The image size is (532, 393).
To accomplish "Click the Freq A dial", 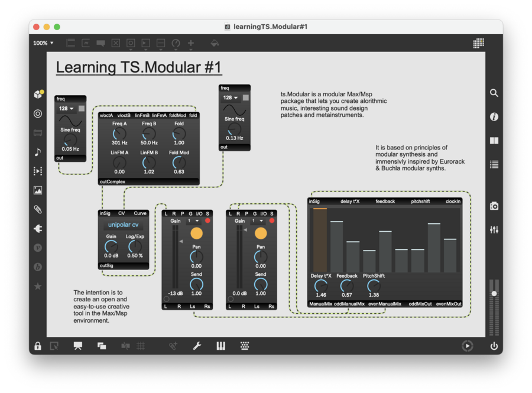I will [x=119, y=134].
